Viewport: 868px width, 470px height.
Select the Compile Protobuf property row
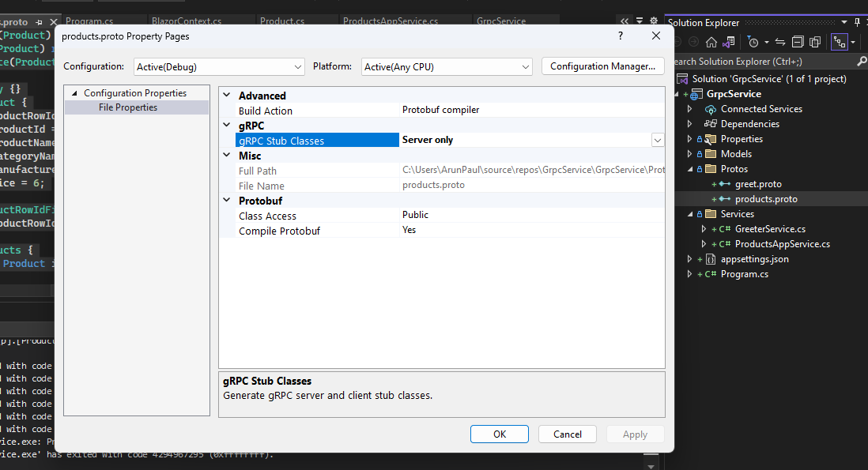[x=280, y=231]
